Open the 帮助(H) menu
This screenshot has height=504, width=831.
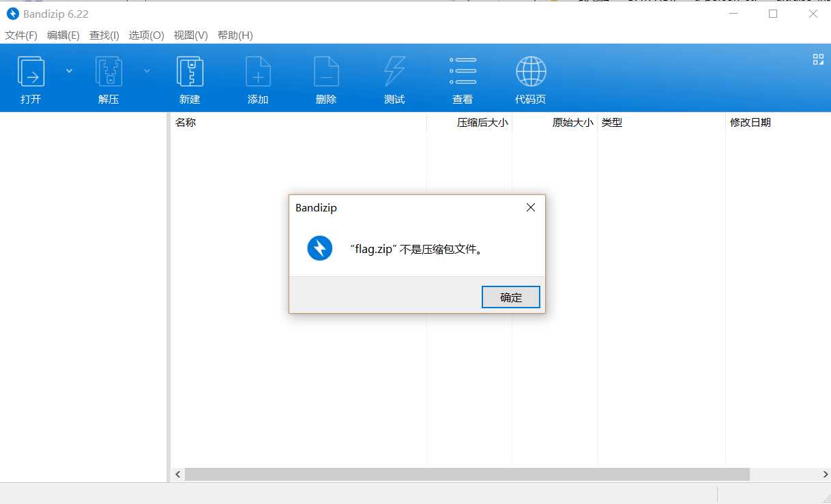tap(235, 35)
